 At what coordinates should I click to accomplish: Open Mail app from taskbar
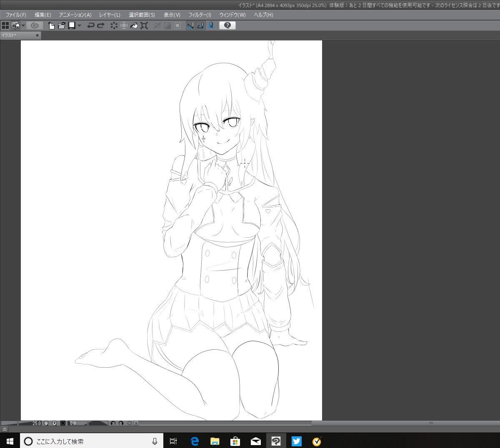coord(256,441)
